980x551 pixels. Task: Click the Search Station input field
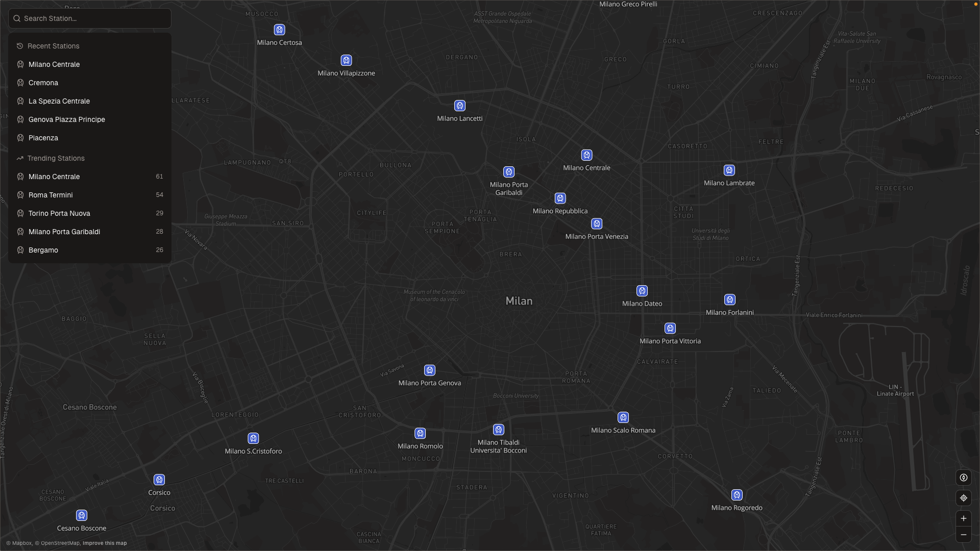tap(89, 18)
